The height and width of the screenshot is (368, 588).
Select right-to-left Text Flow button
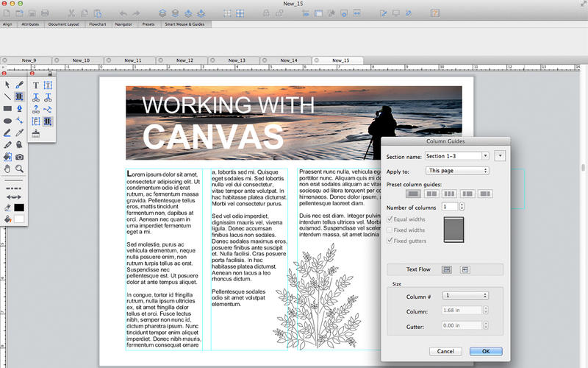pos(465,269)
